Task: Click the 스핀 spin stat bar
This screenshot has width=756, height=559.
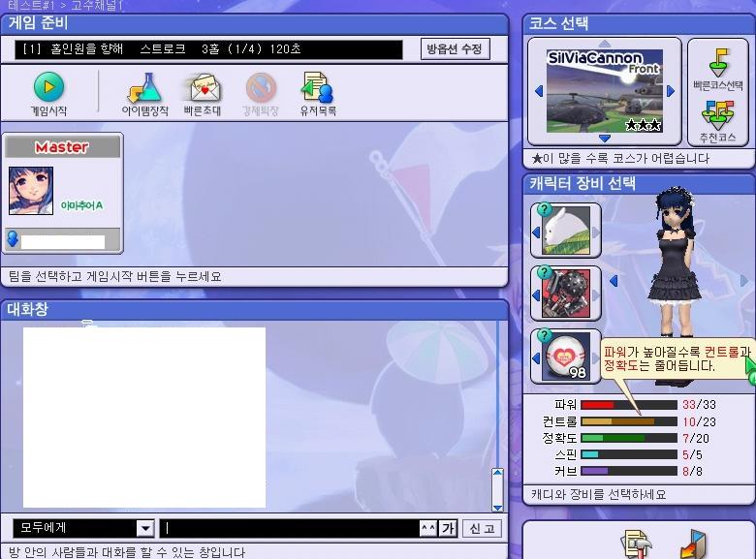Action: click(629, 454)
